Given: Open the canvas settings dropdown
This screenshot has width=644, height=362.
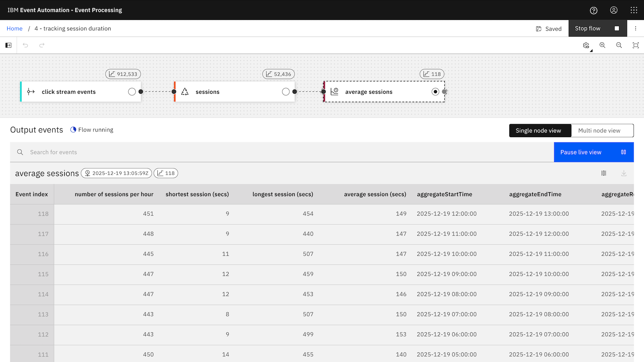Looking at the screenshot, I should 586,46.
